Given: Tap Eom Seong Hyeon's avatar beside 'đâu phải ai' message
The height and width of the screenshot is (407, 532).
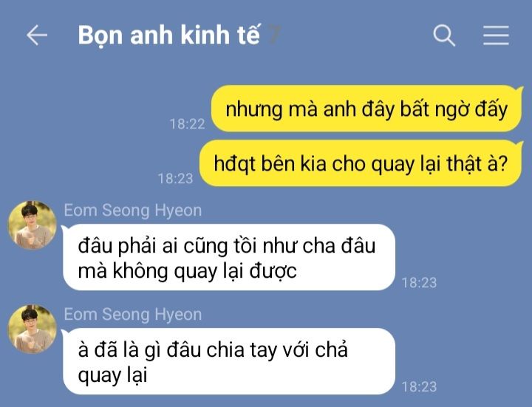Looking at the screenshot, I should pos(33,225).
